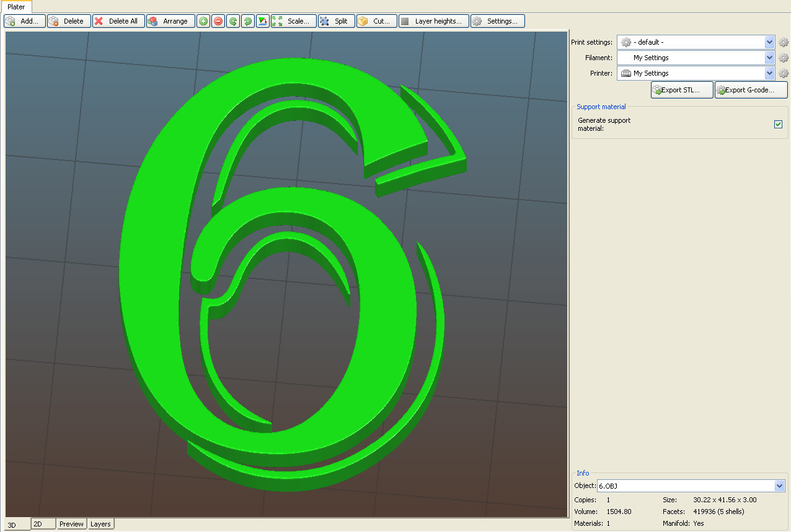Open the Scale tool

click(293, 20)
